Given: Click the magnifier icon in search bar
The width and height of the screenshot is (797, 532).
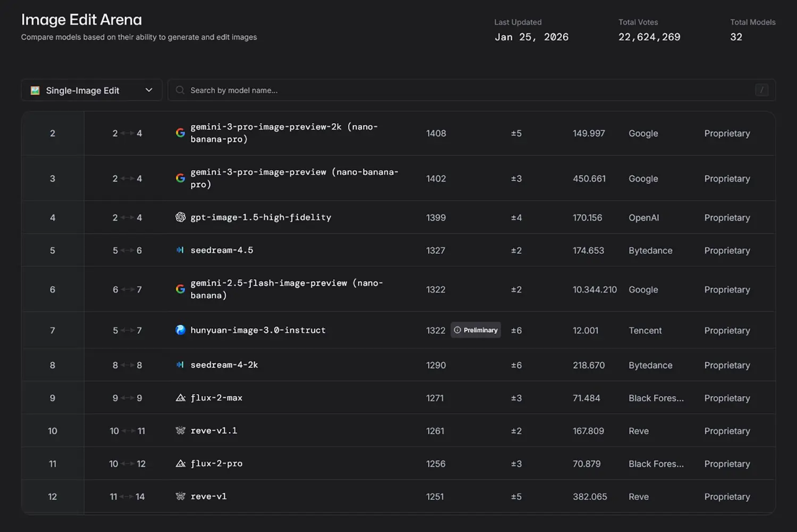Looking at the screenshot, I should point(180,90).
